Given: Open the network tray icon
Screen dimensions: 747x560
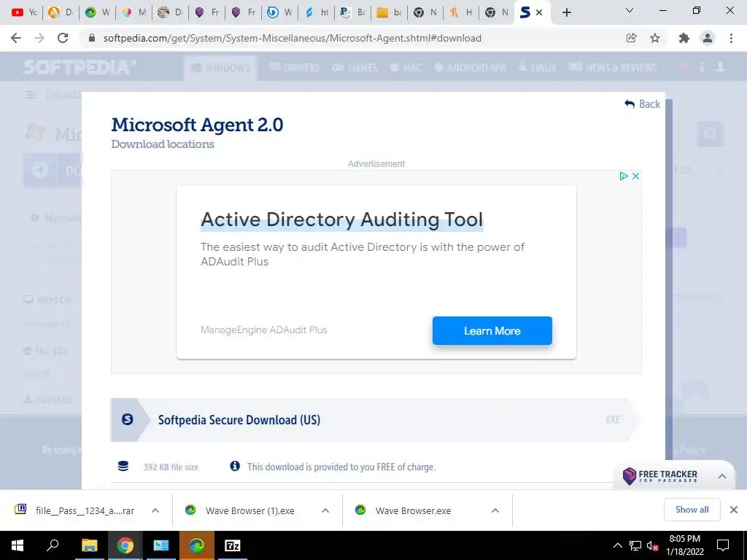Looking at the screenshot, I should [x=635, y=545].
